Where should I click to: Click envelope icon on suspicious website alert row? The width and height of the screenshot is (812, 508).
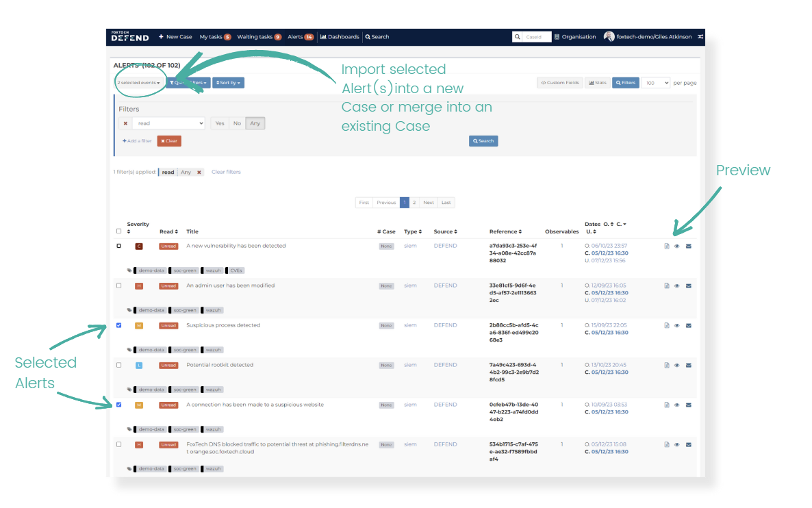(688, 405)
